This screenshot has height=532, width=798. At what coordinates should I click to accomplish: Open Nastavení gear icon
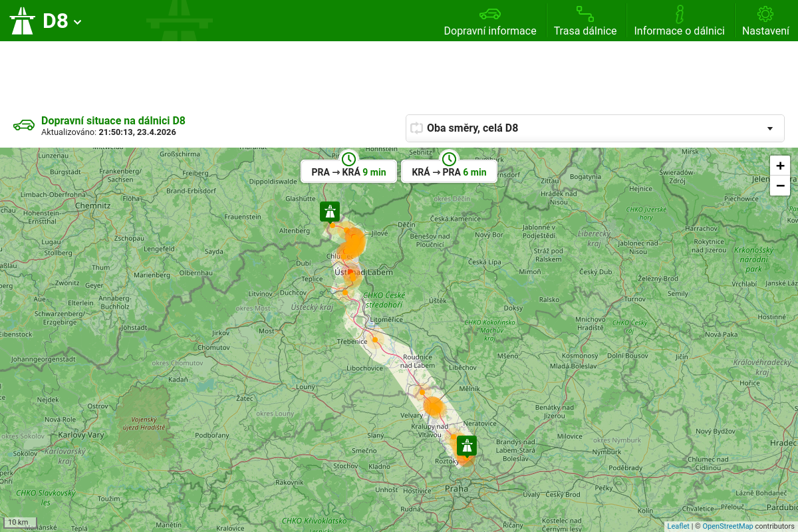tap(765, 14)
